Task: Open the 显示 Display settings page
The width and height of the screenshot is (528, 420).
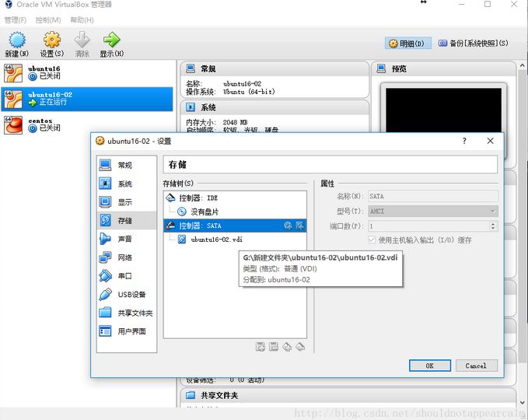Action: (x=127, y=202)
